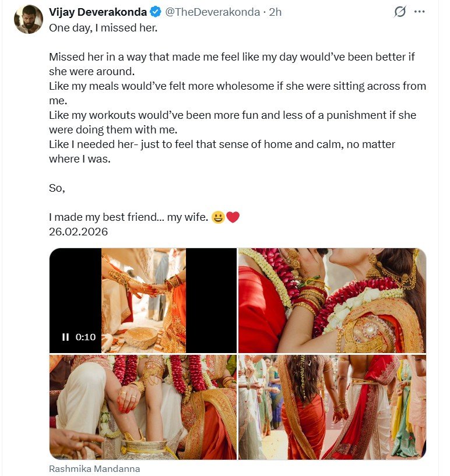Click the blue verified badge
The width and height of the screenshot is (450, 476).
click(156, 12)
